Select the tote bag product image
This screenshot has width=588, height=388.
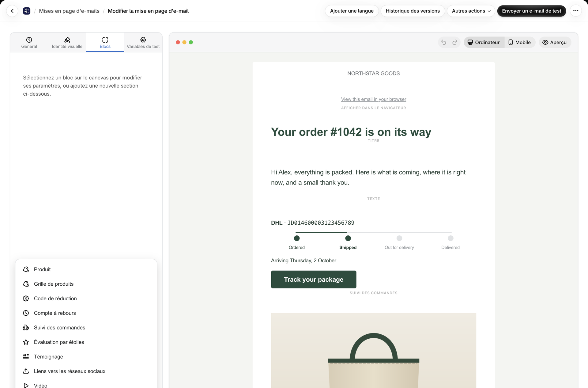pos(374,351)
